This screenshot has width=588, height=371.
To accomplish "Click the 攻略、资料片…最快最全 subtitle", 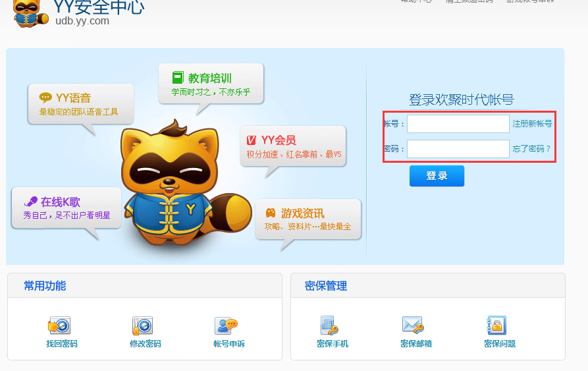I will coord(308,227).
